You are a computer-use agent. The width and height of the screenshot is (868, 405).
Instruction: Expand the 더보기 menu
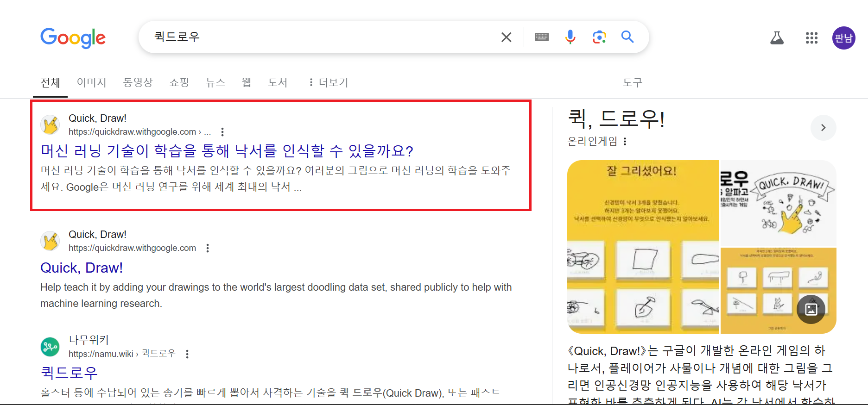329,82
